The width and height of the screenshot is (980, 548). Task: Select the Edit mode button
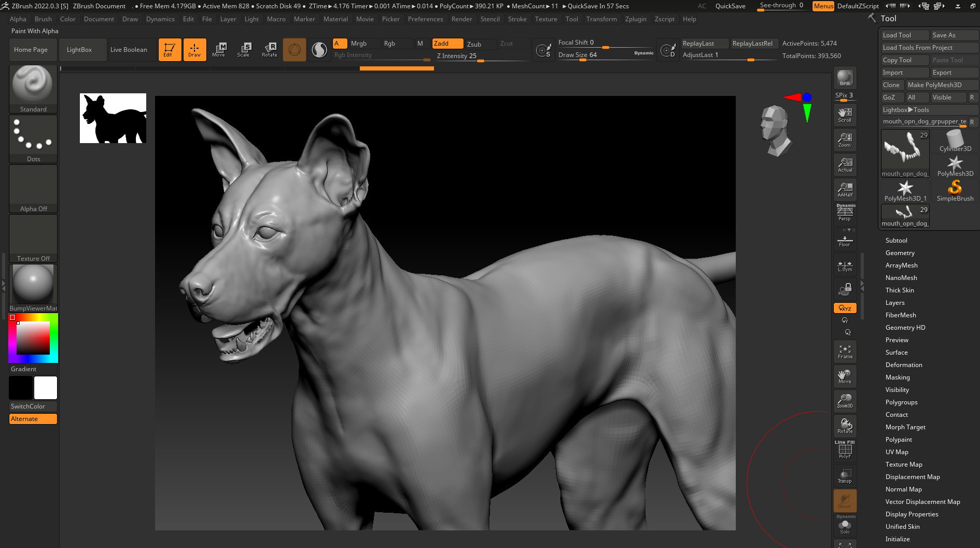pyautogui.click(x=170, y=50)
